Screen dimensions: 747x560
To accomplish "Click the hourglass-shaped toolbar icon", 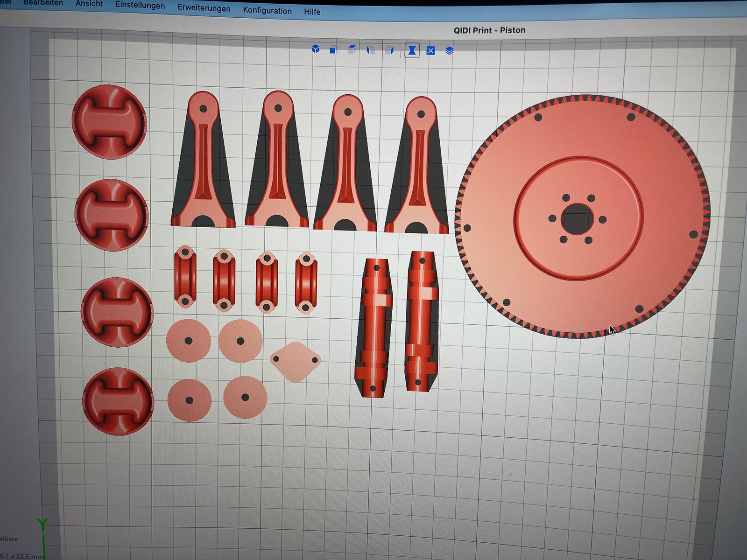I will click(x=412, y=50).
